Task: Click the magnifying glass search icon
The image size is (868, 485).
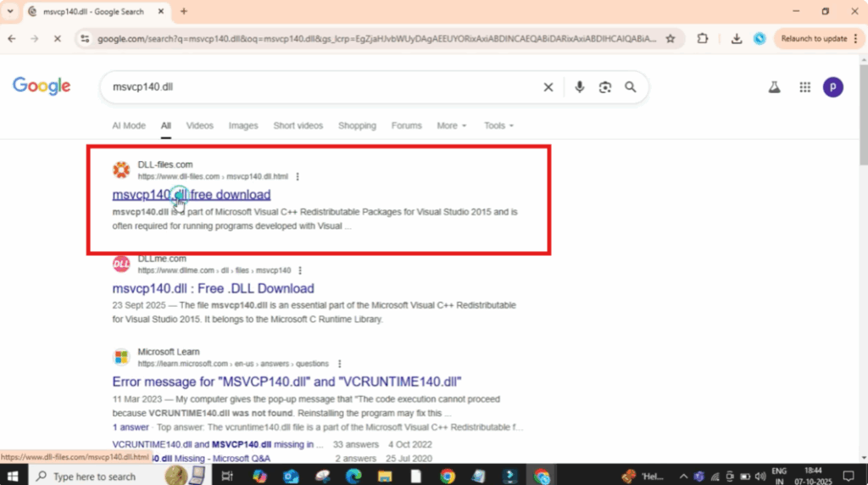Action: point(631,87)
